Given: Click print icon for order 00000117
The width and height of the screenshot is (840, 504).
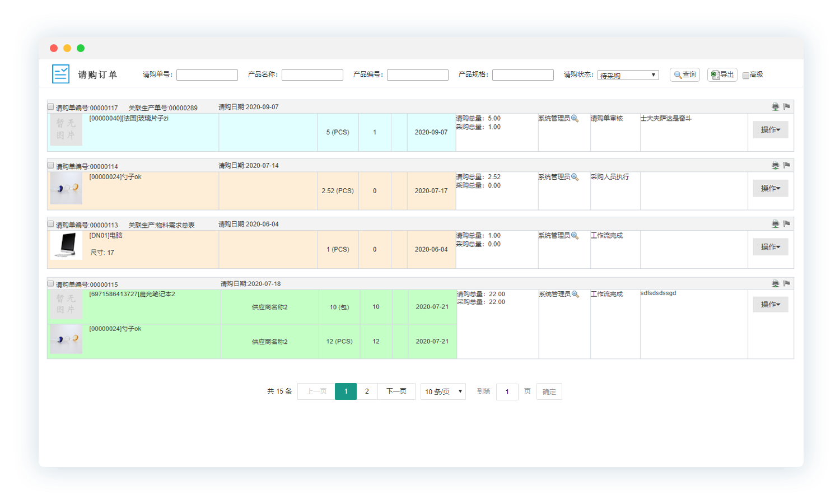Looking at the screenshot, I should point(775,106).
